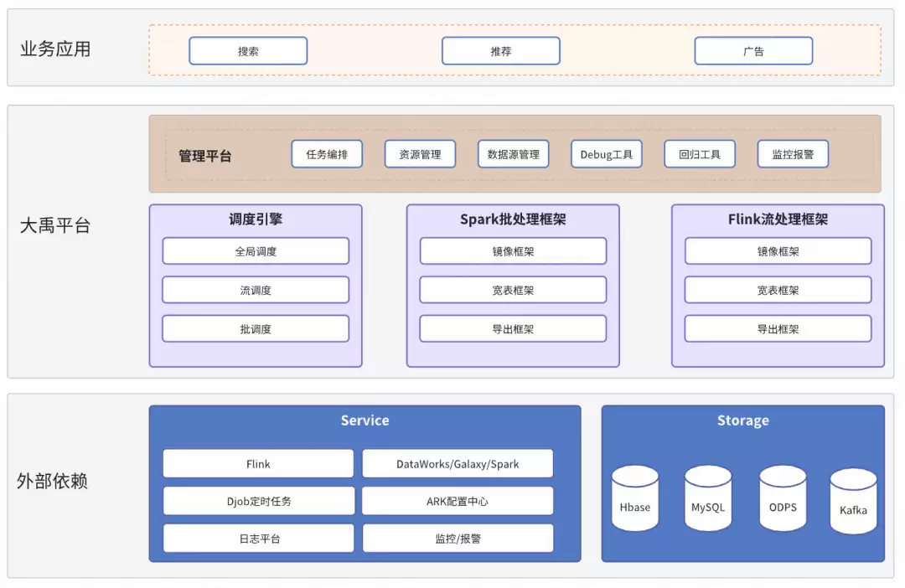Click the 搜索 box in 业务应用

(x=248, y=51)
